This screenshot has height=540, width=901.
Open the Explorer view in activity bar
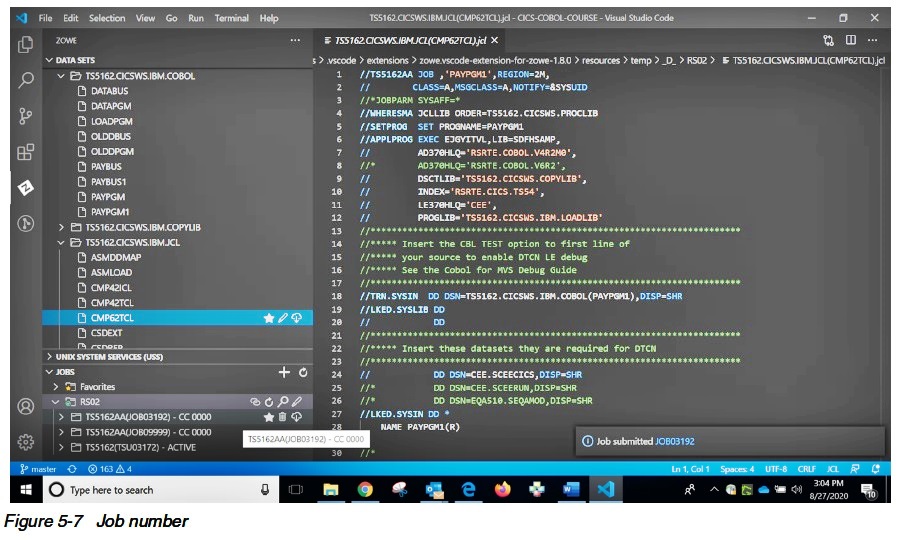[26, 44]
